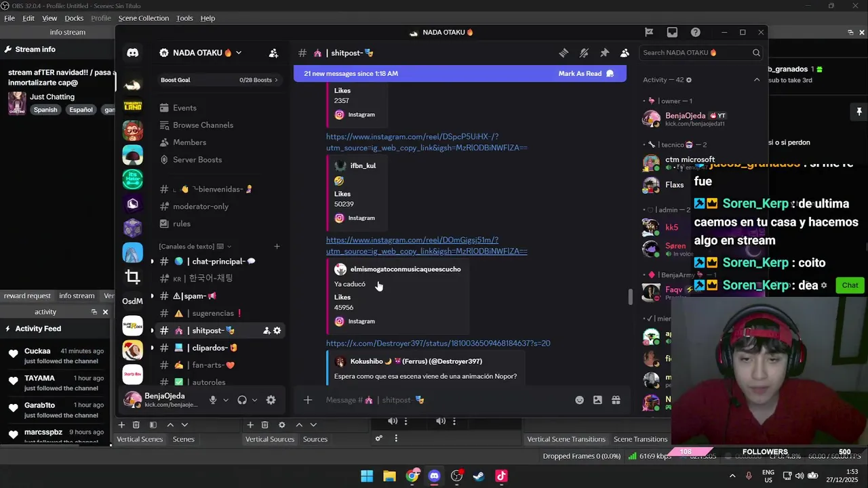Image resolution: width=868 pixels, height=488 pixels.
Task: Click OBS remove scene trash icon
Action: 136,425
